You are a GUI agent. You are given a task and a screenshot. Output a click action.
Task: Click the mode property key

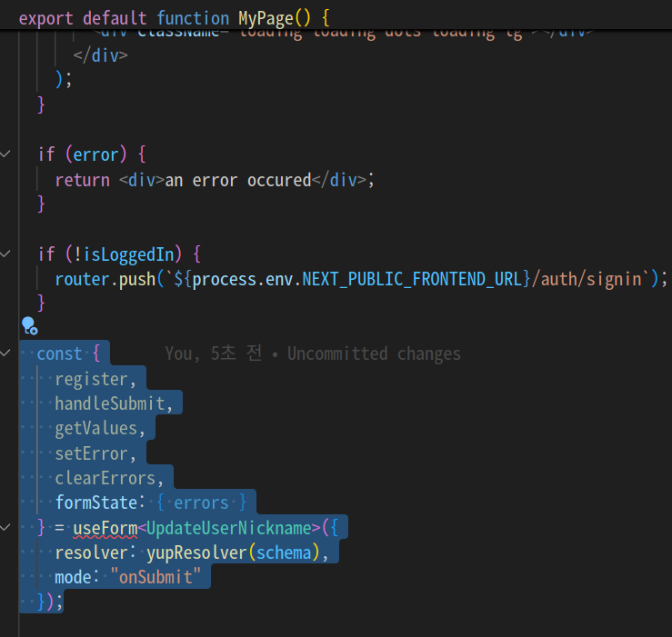pyautogui.click(x=73, y=577)
